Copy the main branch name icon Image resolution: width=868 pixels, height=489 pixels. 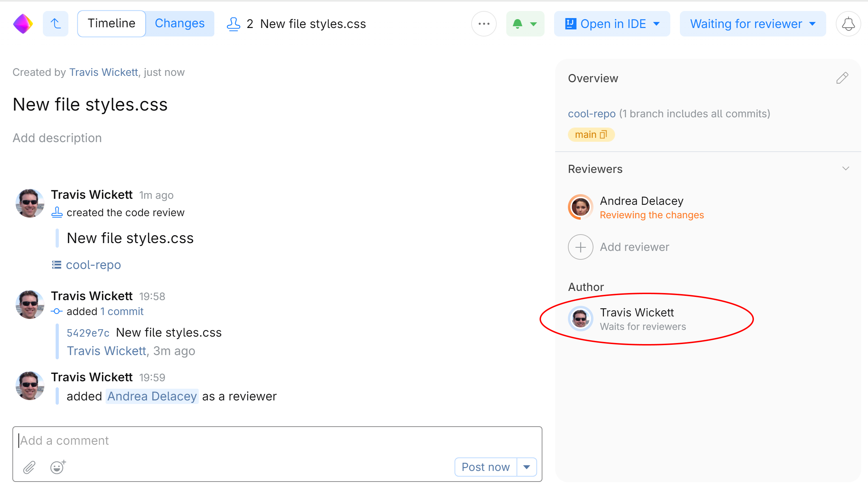pyautogui.click(x=603, y=135)
